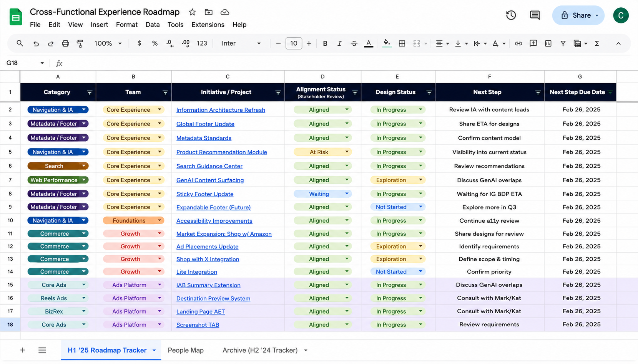Open version history clock icon
The height and width of the screenshot is (364, 638).
(x=511, y=15)
